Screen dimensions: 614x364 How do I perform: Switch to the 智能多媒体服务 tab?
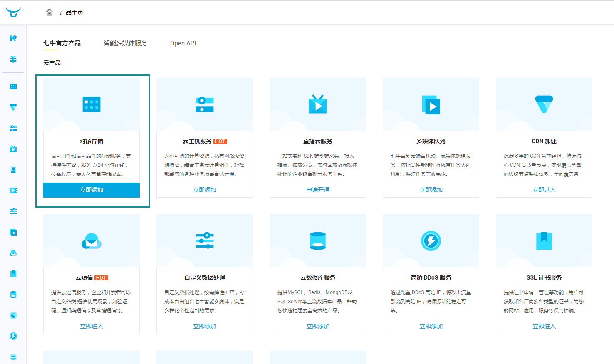click(x=125, y=43)
